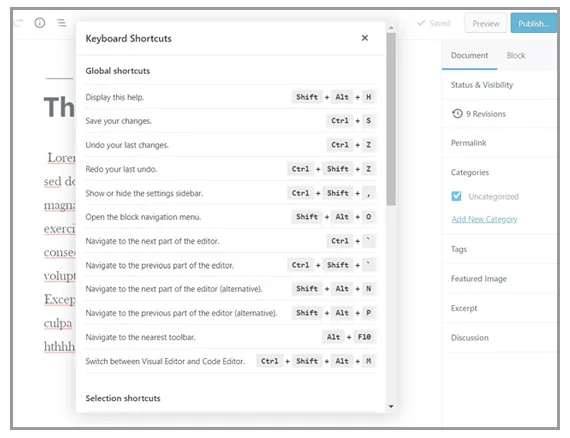Click the post title behind the dialog
The height and width of the screenshot is (438, 570).
point(59,107)
